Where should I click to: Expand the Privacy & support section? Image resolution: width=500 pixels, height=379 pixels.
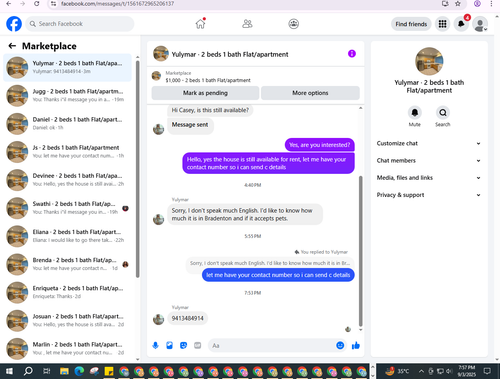point(429,195)
